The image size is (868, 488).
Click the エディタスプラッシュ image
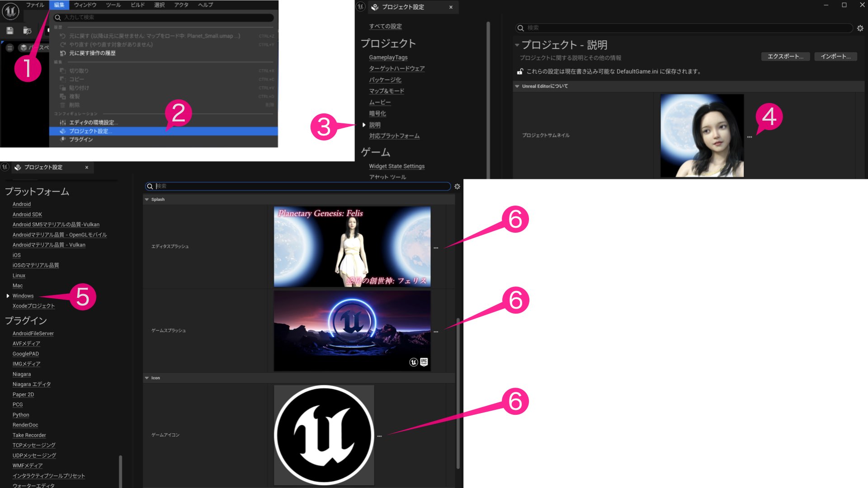click(x=352, y=247)
